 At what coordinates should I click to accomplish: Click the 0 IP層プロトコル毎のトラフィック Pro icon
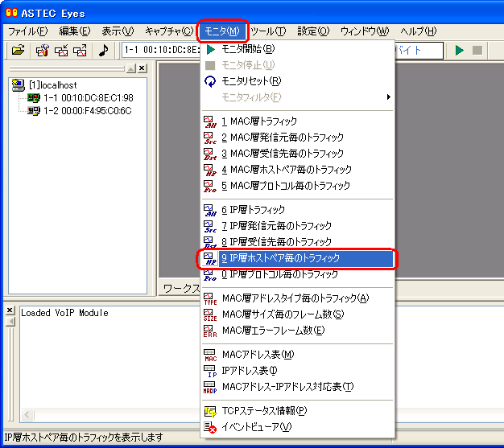[210, 275]
